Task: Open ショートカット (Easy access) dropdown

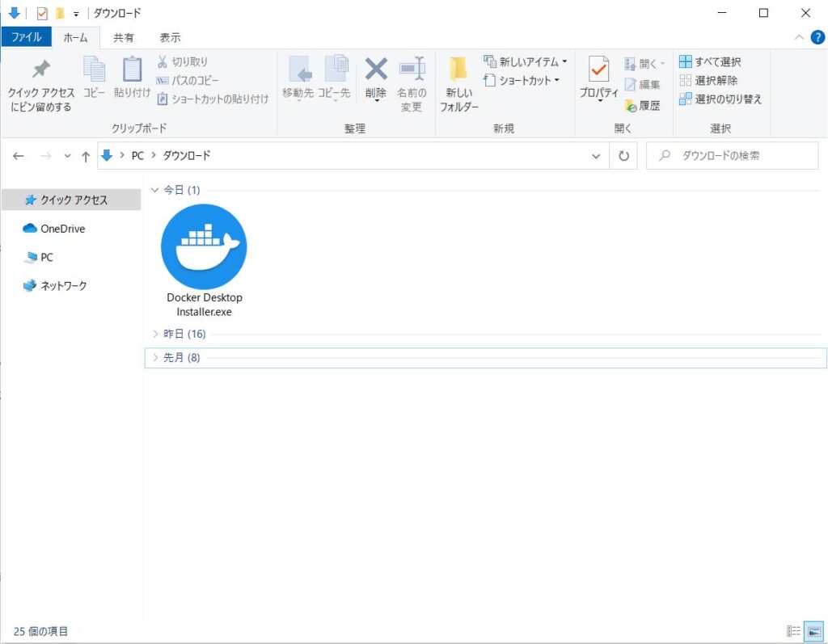Action: (522, 80)
